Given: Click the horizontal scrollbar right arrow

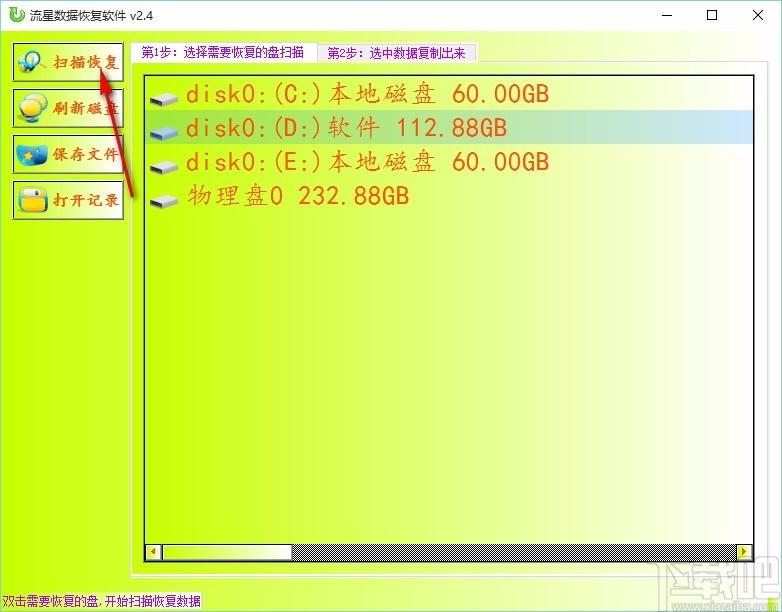Looking at the screenshot, I should (744, 552).
